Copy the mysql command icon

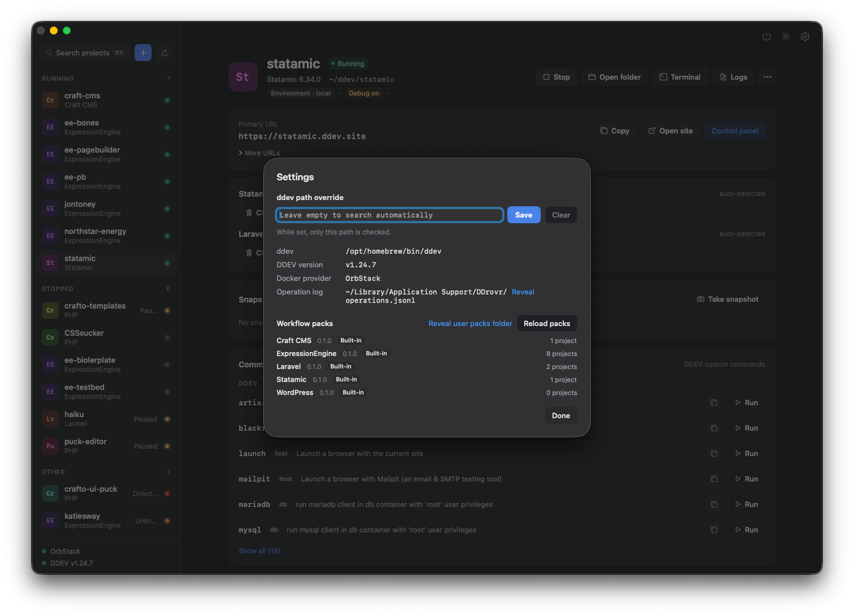714,530
